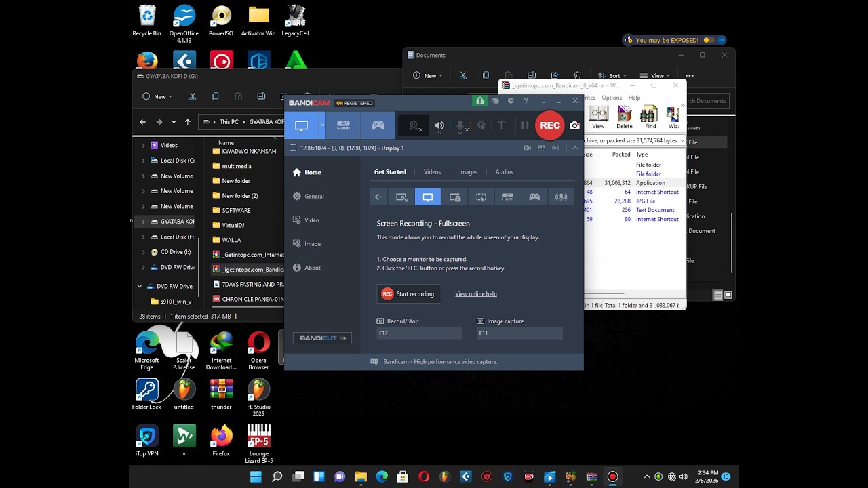Expand the CD Drive (I:) tree item

coord(143,252)
